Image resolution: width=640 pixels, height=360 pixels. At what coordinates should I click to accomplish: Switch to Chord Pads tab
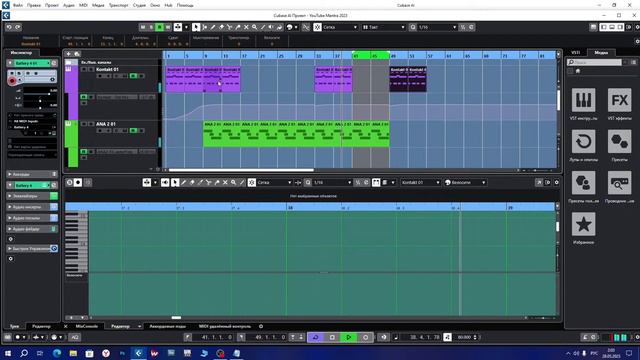(x=167, y=326)
